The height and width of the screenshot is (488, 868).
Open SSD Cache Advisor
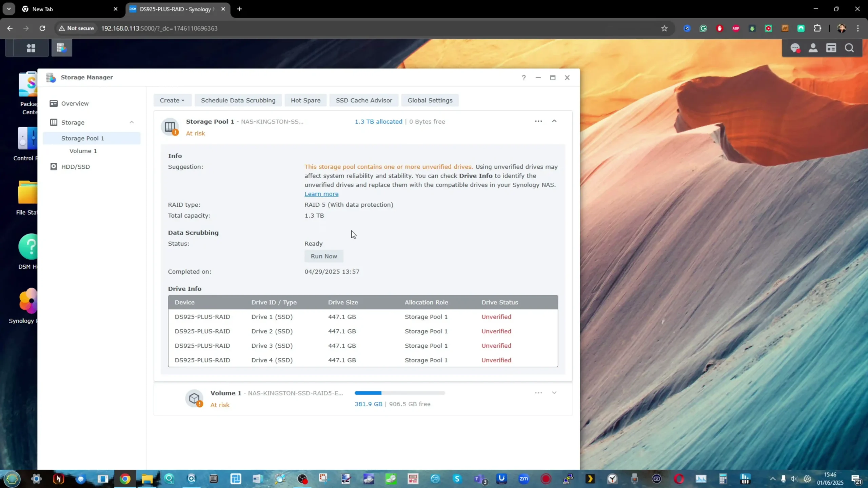click(364, 100)
